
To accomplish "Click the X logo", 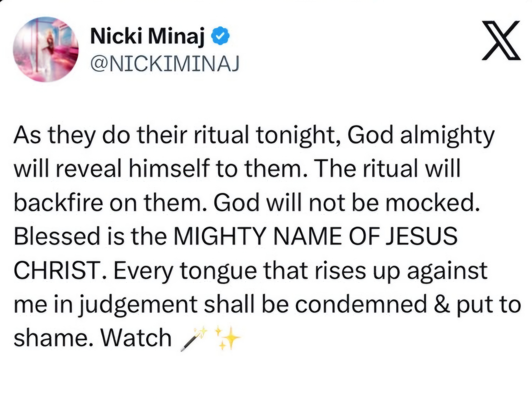I will coord(501,40).
